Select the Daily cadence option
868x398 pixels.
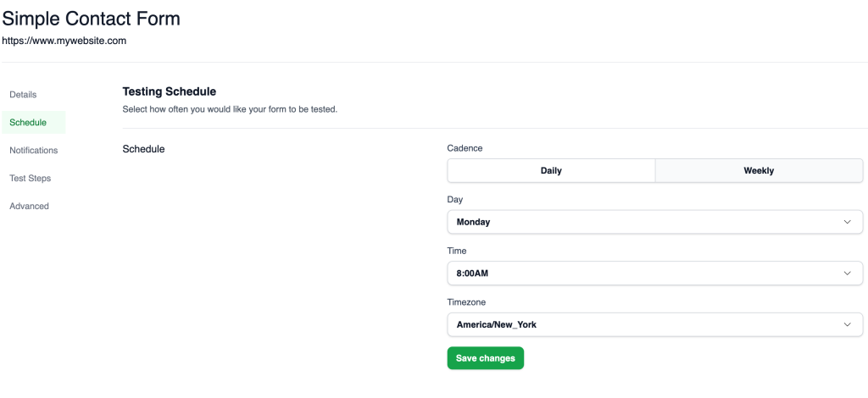(x=551, y=171)
